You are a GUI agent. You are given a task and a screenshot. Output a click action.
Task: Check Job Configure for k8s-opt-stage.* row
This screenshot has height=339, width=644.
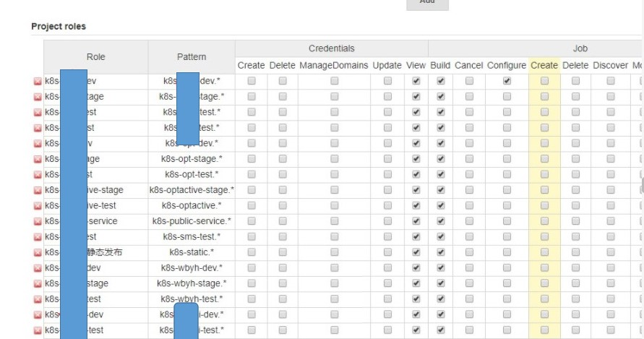[x=507, y=158]
